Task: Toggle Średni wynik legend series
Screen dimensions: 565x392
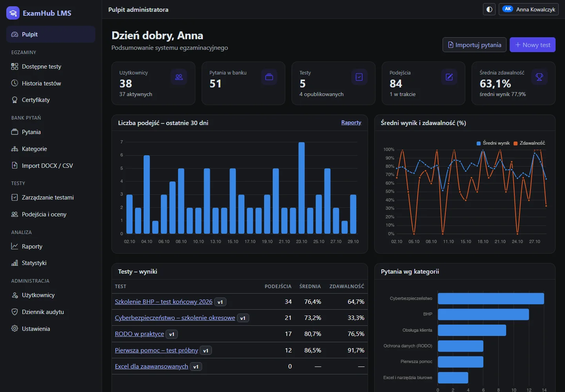Action: 493,143
